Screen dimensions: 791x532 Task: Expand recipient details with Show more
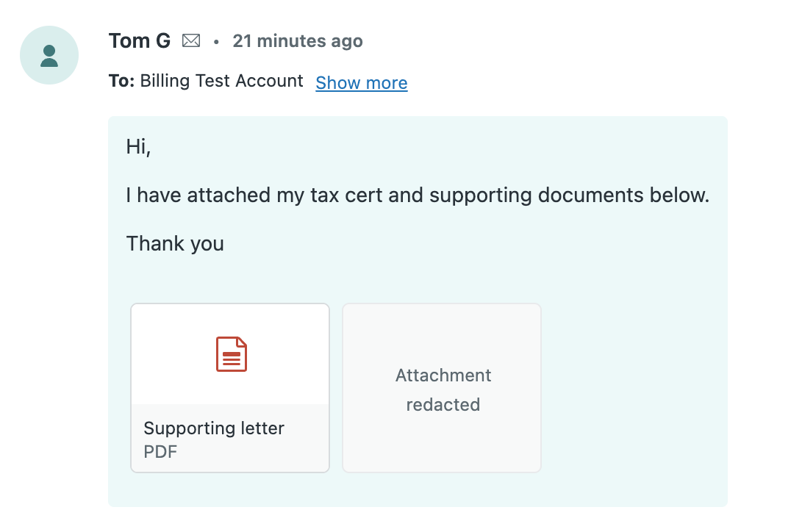click(361, 83)
